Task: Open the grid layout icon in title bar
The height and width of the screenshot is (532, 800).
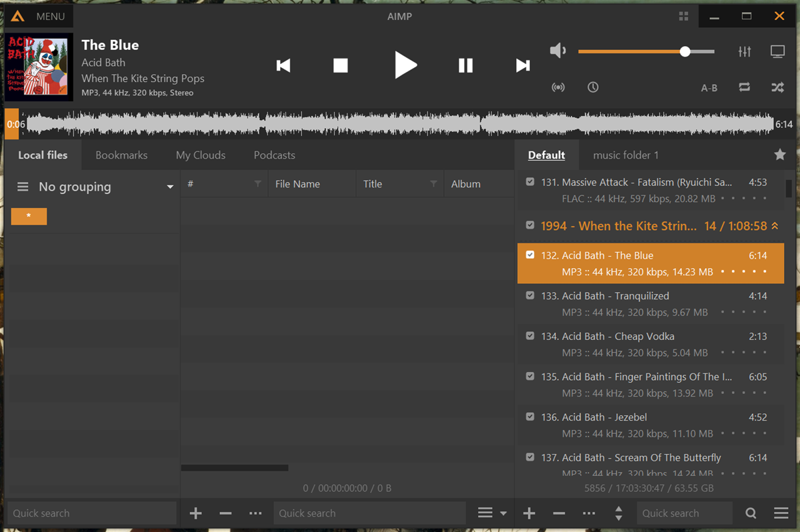Action: (x=684, y=16)
